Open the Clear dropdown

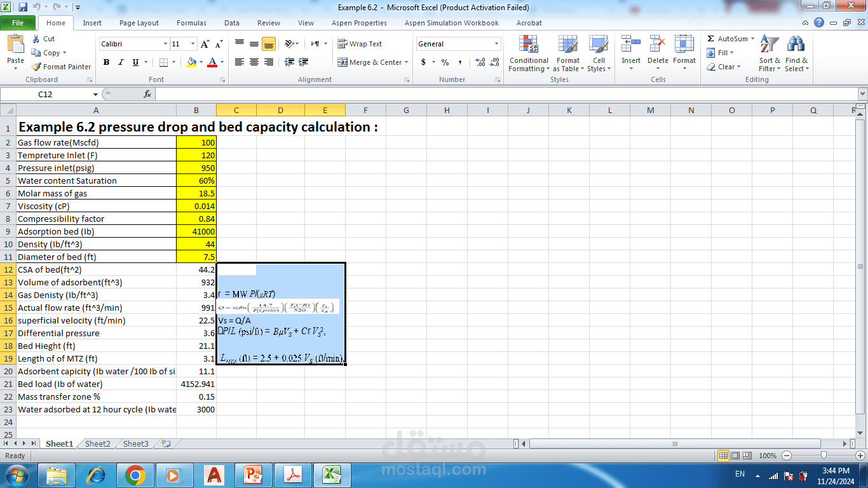(724, 67)
